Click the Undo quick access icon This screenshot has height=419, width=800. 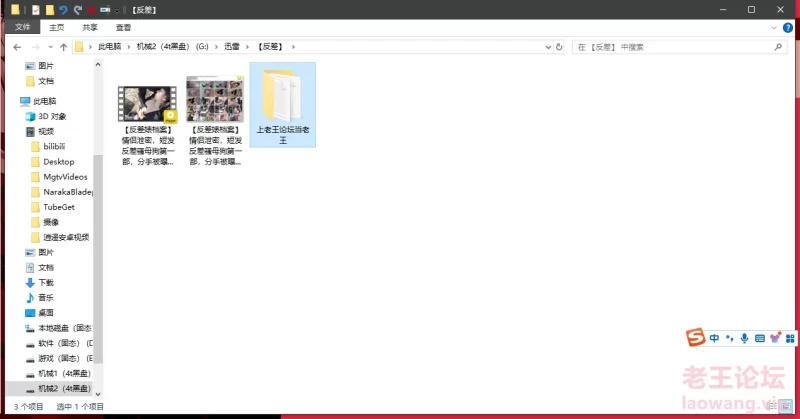tap(63, 10)
